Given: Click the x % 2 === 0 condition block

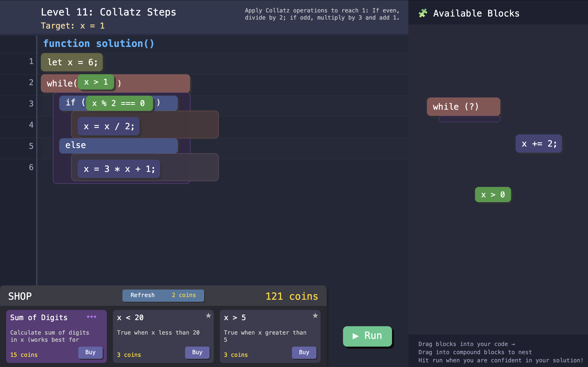Looking at the screenshot, I should 119,103.
